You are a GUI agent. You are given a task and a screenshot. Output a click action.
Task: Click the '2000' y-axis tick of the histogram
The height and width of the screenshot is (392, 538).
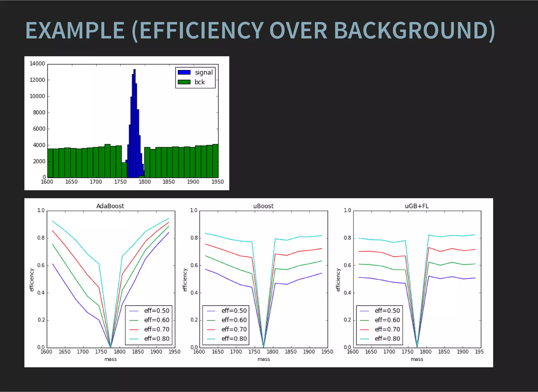click(39, 161)
